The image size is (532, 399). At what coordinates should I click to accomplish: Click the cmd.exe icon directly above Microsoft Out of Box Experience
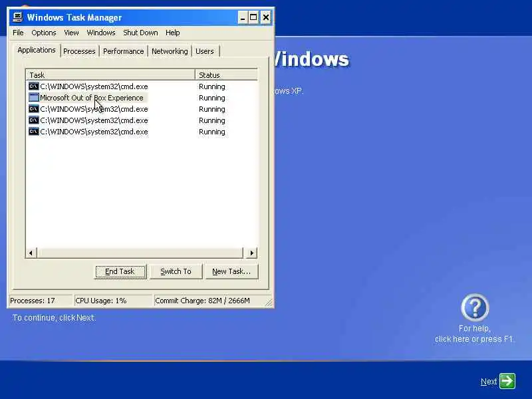point(34,86)
